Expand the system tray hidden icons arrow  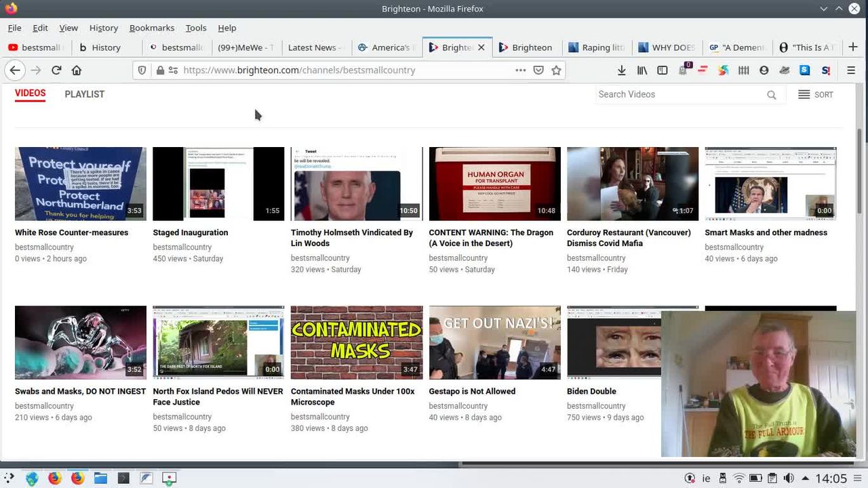point(805,478)
